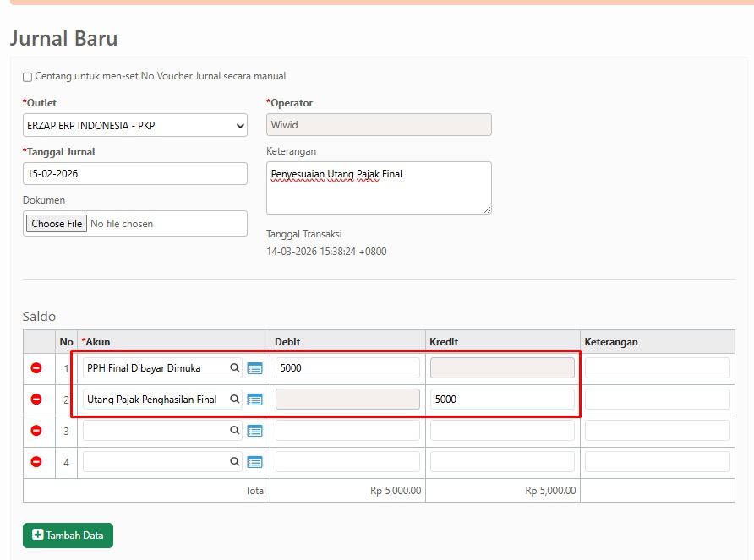Enable manual No Voucher Jurnal checkbox
The height and width of the screenshot is (560, 754).
[x=28, y=77]
